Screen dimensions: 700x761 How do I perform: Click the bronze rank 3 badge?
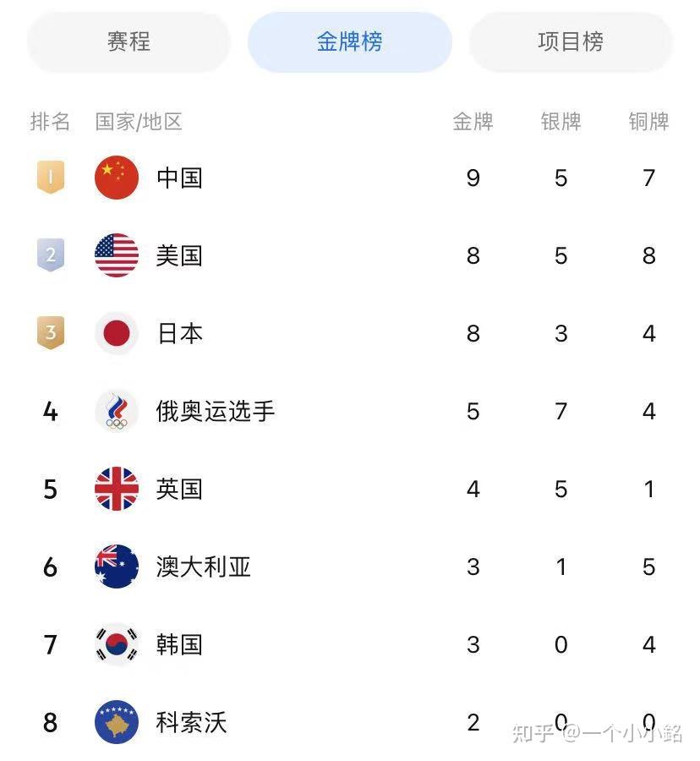pyautogui.click(x=51, y=333)
